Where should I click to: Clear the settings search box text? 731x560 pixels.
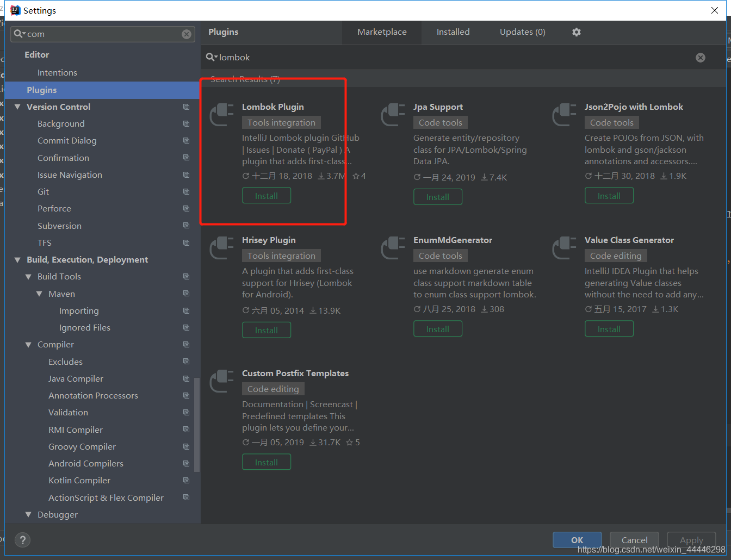click(x=187, y=34)
